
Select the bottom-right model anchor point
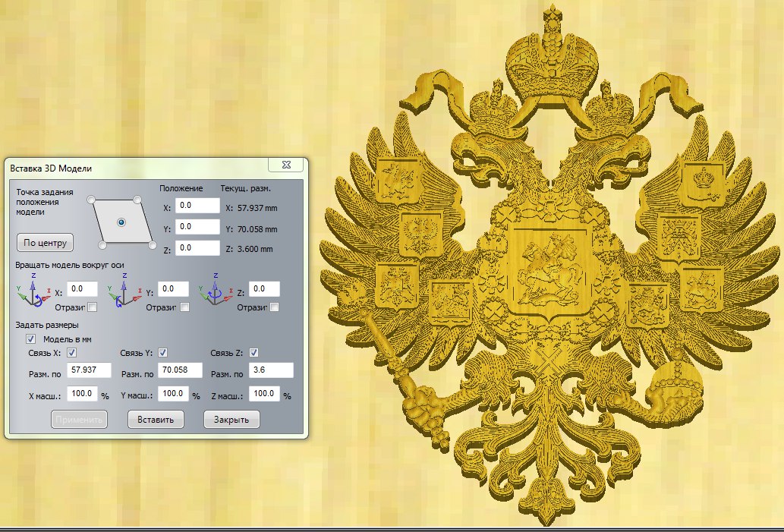click(x=152, y=245)
